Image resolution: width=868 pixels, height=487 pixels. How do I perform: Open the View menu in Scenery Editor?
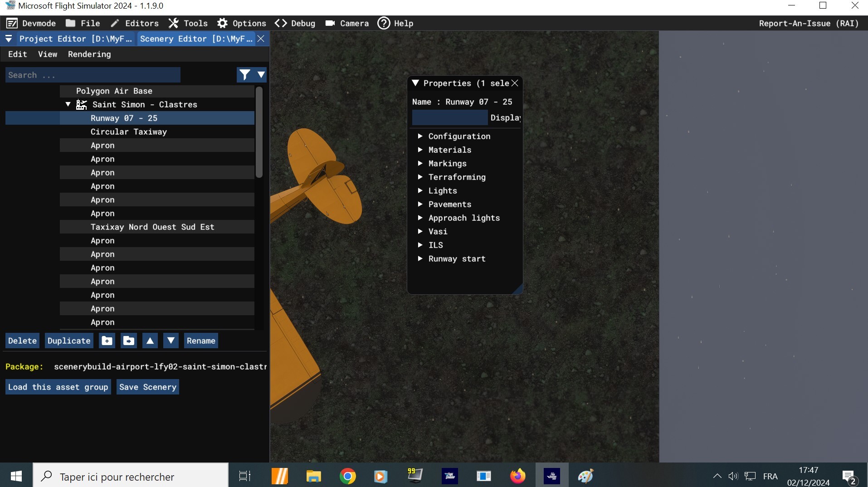(x=48, y=54)
